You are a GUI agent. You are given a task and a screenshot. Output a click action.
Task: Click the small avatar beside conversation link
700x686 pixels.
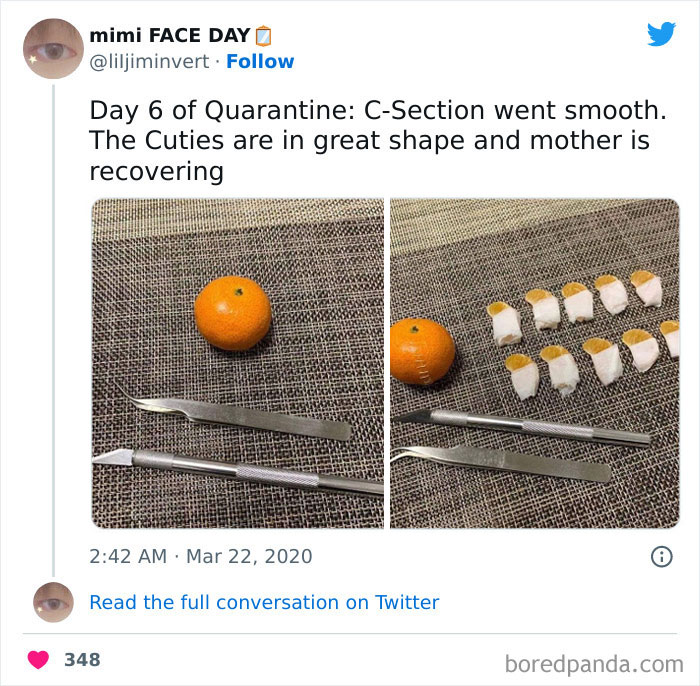53,602
